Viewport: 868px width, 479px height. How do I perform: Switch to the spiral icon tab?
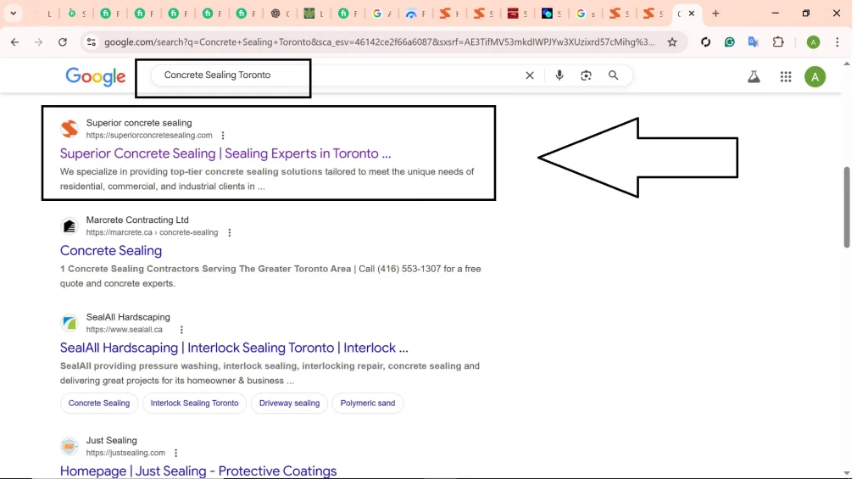280,14
